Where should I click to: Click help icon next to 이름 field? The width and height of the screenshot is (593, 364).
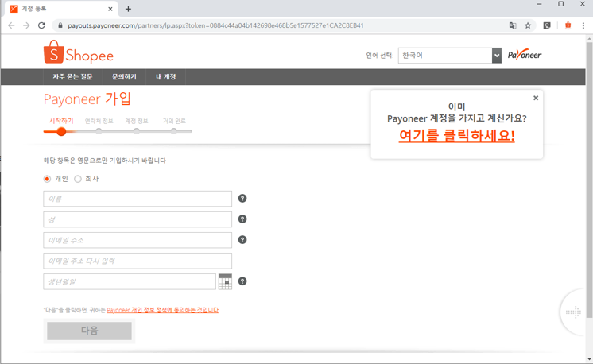pyautogui.click(x=242, y=199)
